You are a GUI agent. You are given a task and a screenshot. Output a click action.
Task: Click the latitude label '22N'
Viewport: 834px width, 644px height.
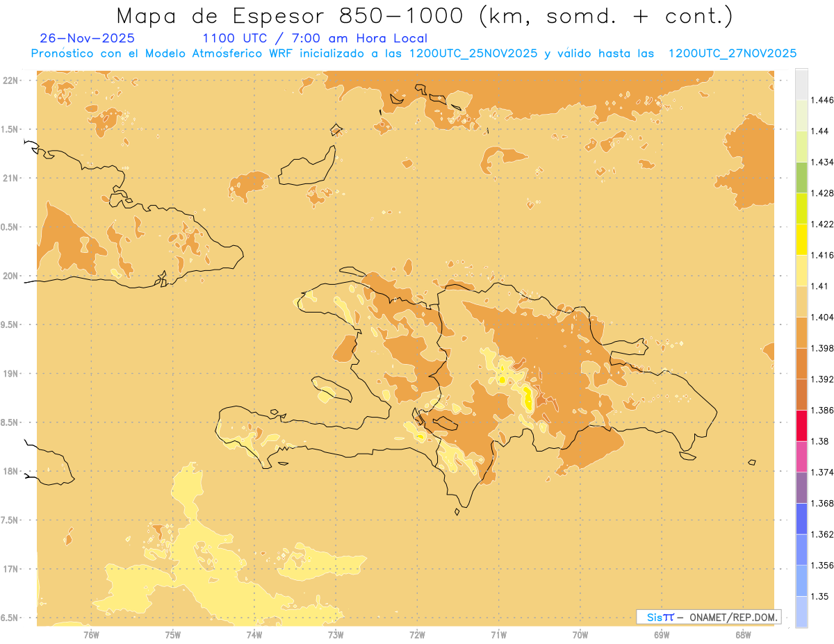(10, 80)
